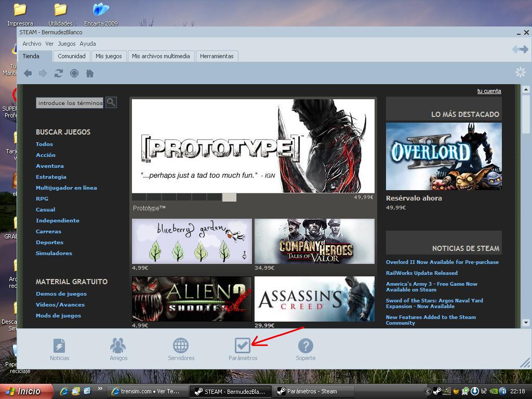Click the search terms input field
532x399 pixels.
pyautogui.click(x=70, y=103)
